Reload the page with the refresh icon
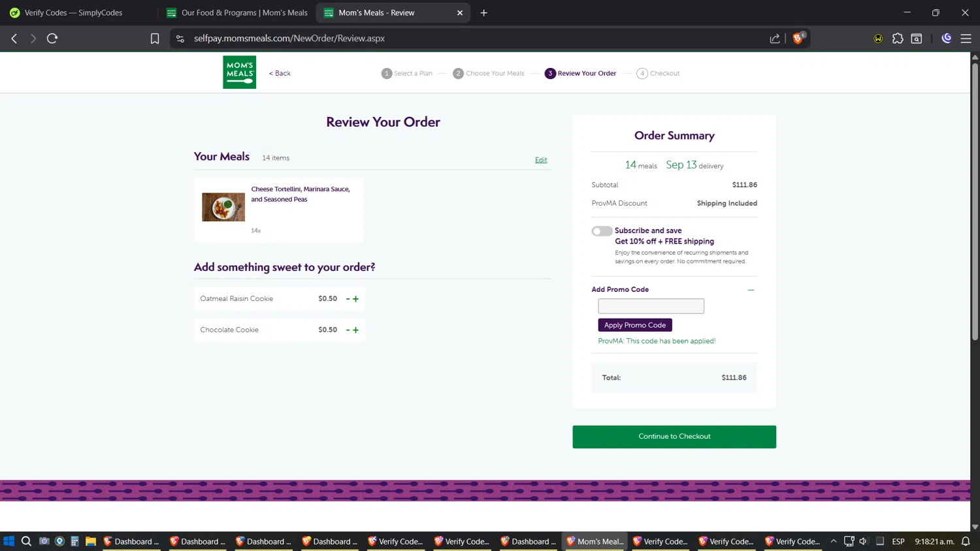This screenshot has height=551, width=980. pos(52,39)
